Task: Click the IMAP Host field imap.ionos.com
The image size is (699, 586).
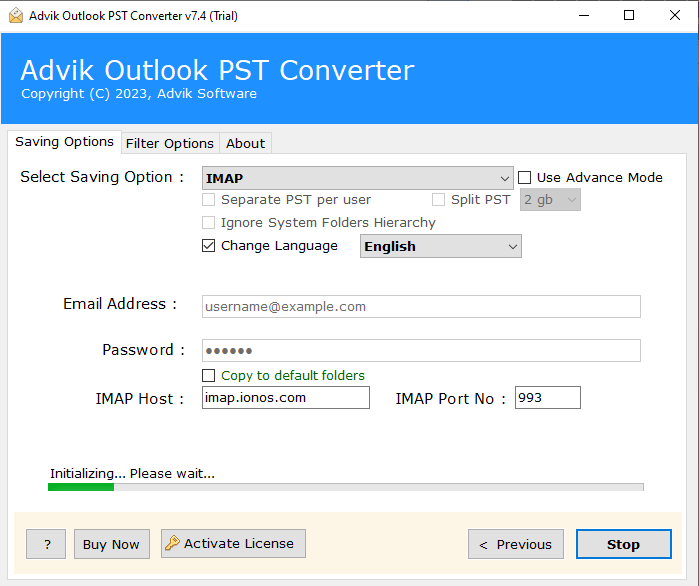Action: tap(286, 397)
